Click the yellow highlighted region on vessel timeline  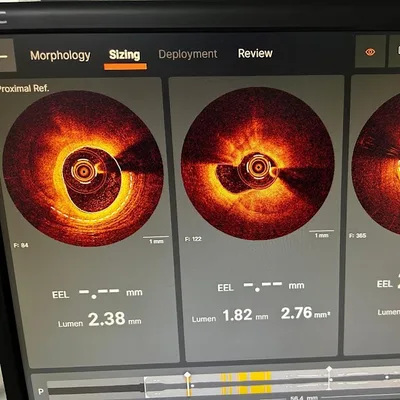tap(246, 383)
